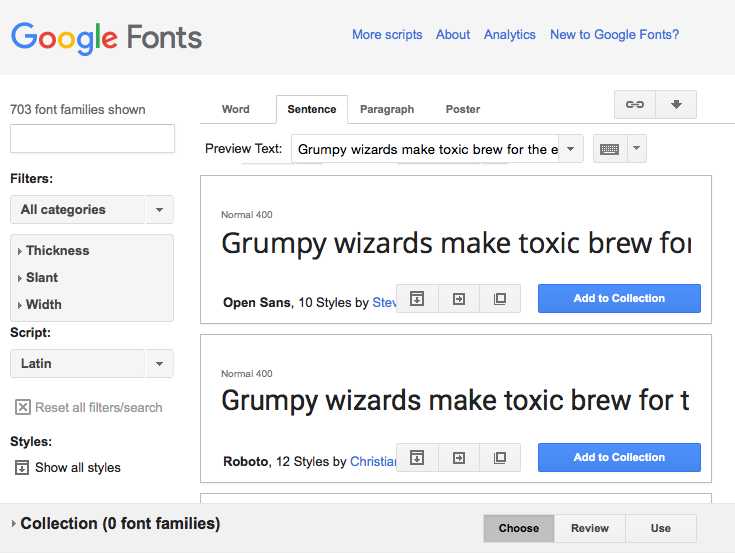Screen dimensions: 735x553
Task: Click Roboto designer name link
Action: 373,462
